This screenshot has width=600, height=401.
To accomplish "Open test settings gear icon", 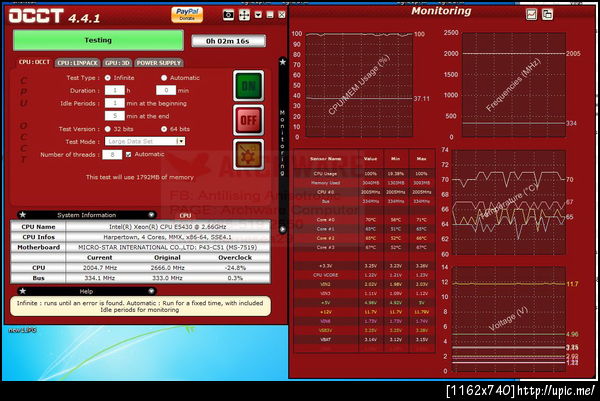I will (248, 155).
